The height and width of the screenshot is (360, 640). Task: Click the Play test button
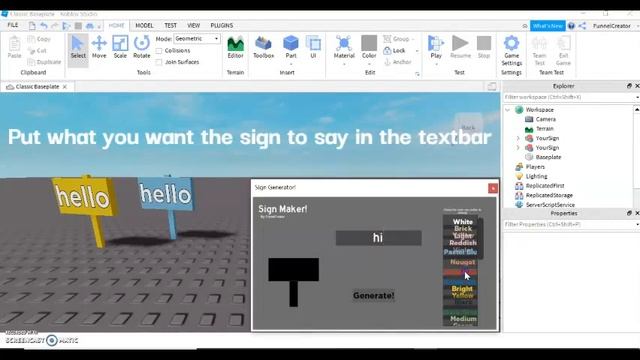point(436,47)
